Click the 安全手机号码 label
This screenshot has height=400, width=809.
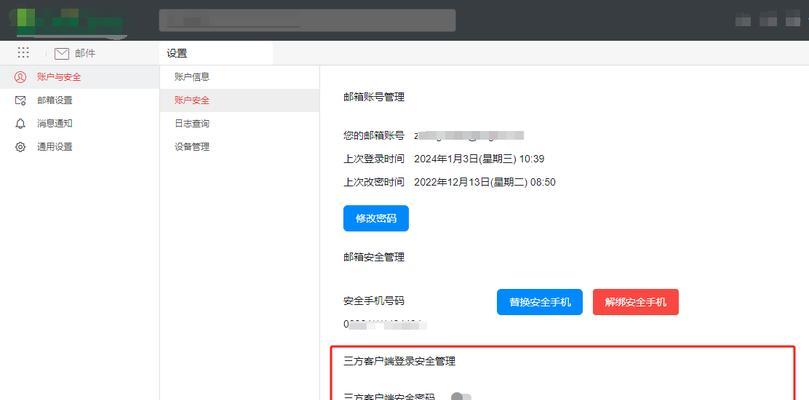(374, 301)
